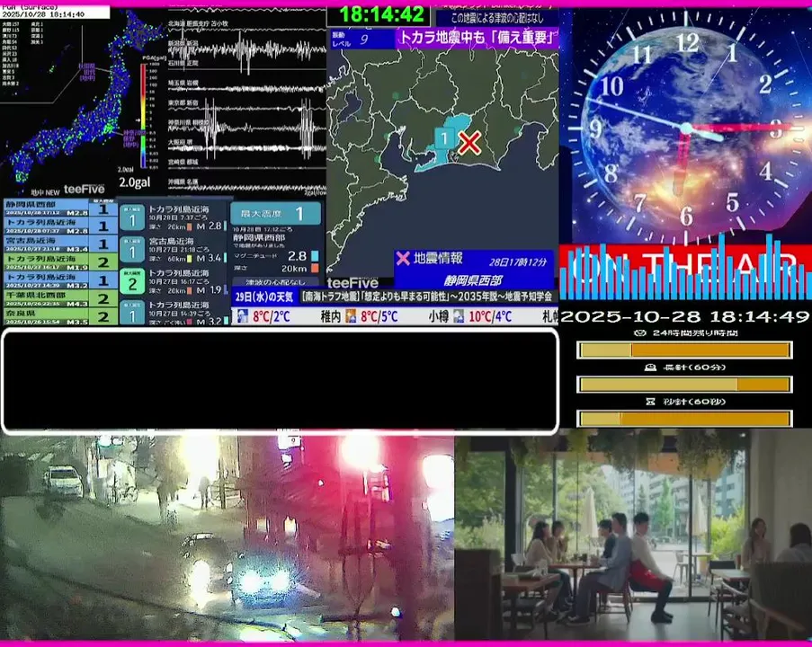Click the 8°C/5°C temperature for 稚内
The height and width of the screenshot is (647, 812).
pos(379,316)
